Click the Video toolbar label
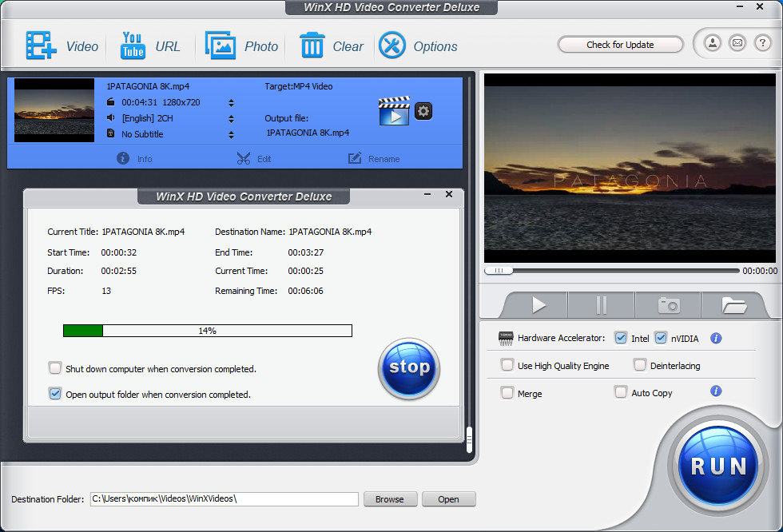The image size is (783, 532). pos(82,46)
